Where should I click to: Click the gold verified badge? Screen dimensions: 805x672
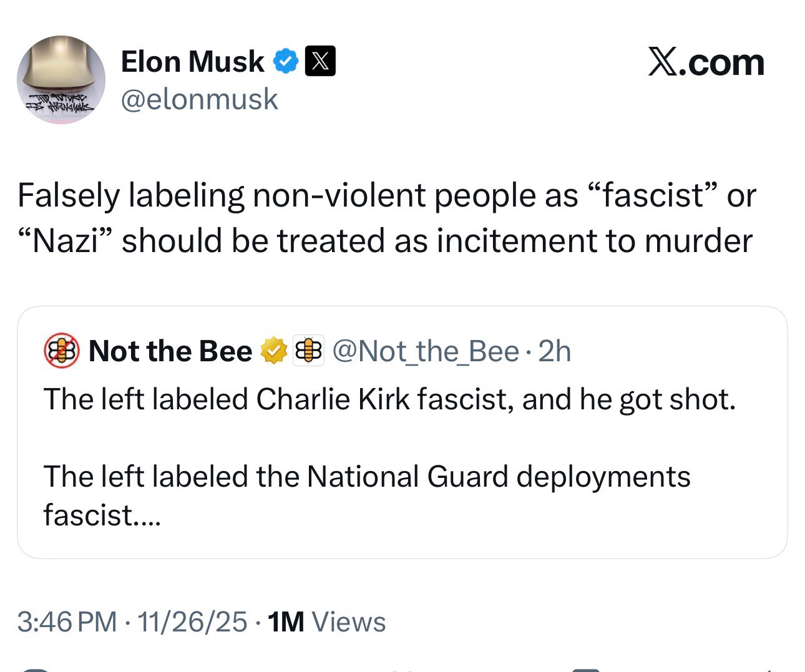click(273, 351)
